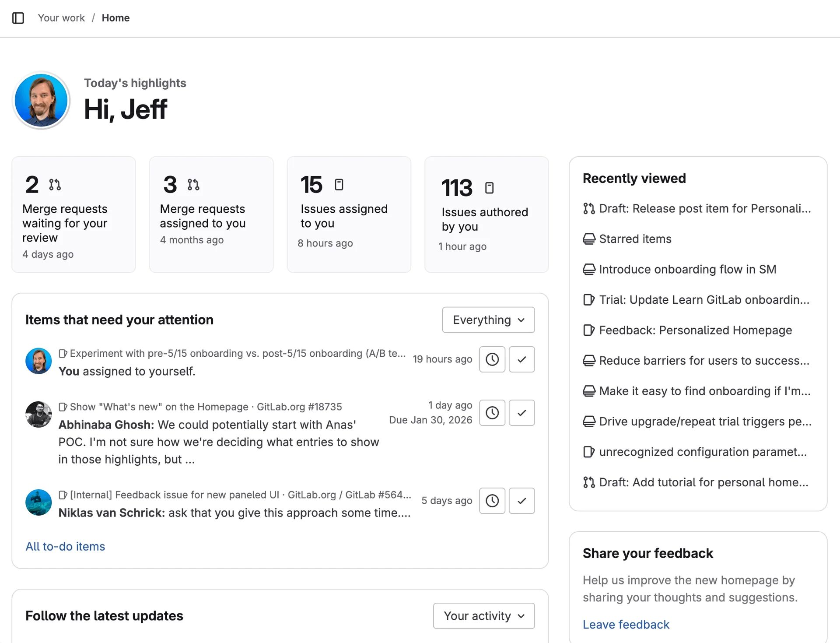Mark Experiment onboarding to-do as done
Viewport: 840px width, 643px height.
click(521, 359)
